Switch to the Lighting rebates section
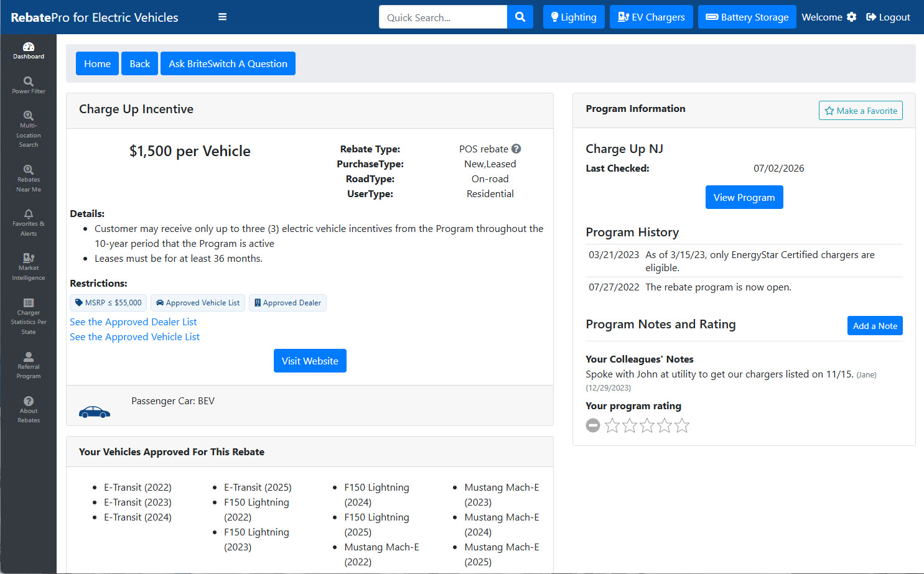The width and height of the screenshot is (924, 574). pos(574,17)
